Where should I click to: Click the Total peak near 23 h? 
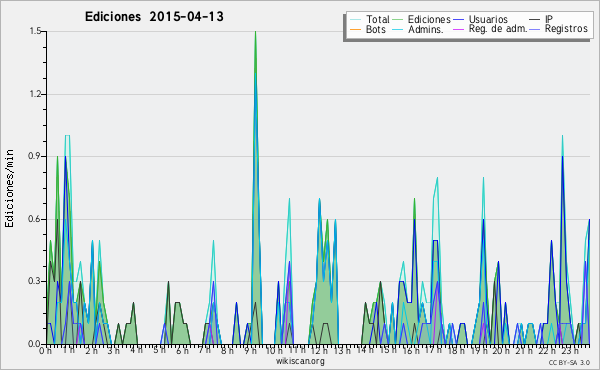point(562,136)
